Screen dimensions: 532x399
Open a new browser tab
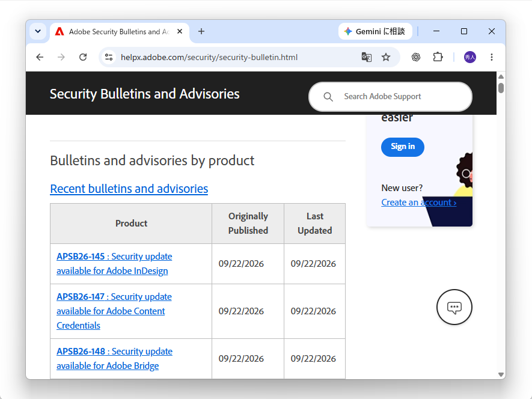(x=201, y=32)
